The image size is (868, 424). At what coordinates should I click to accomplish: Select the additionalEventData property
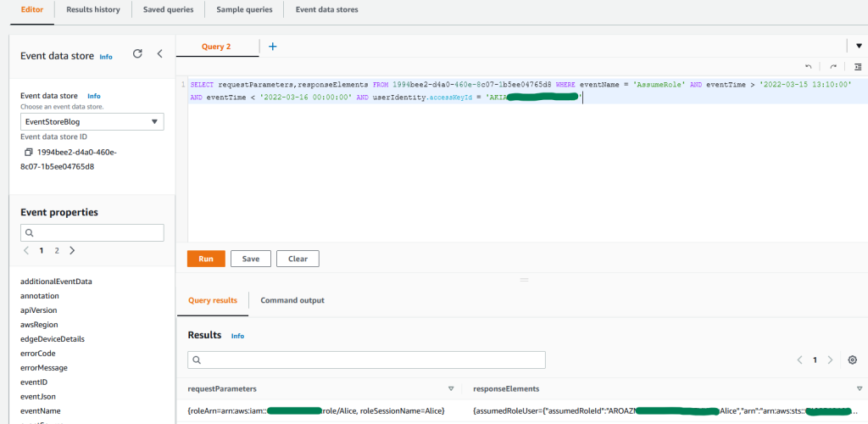click(56, 282)
